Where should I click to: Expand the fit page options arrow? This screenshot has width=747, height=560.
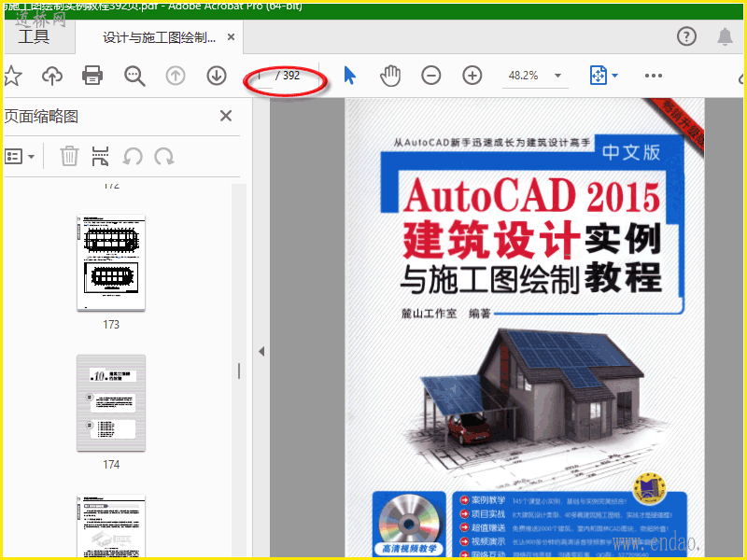[x=614, y=76]
